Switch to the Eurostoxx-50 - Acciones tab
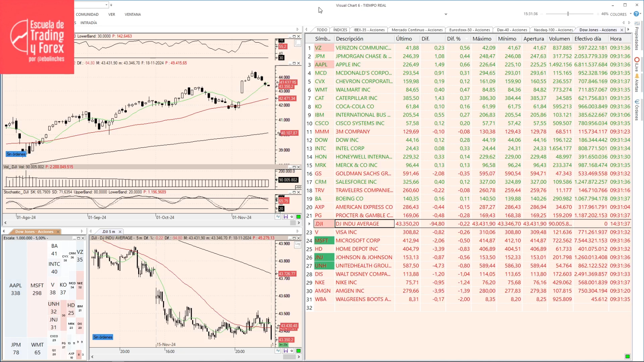Screen dimensions: 644x362 point(470,30)
